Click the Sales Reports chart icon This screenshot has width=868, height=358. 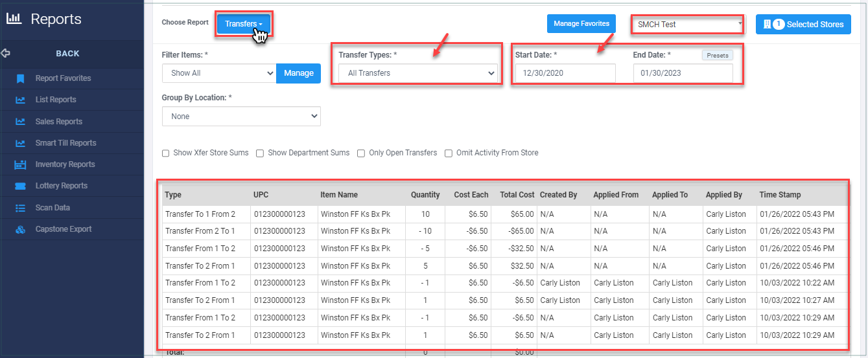[20, 122]
